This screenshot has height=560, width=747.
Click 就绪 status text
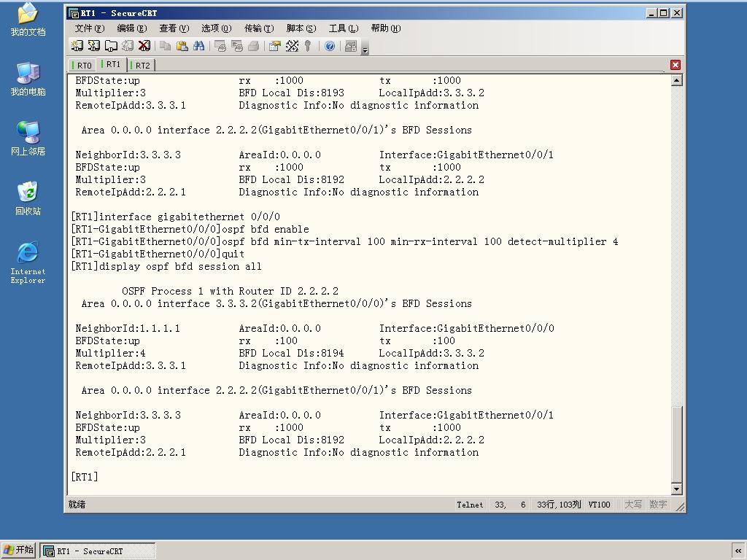point(77,505)
